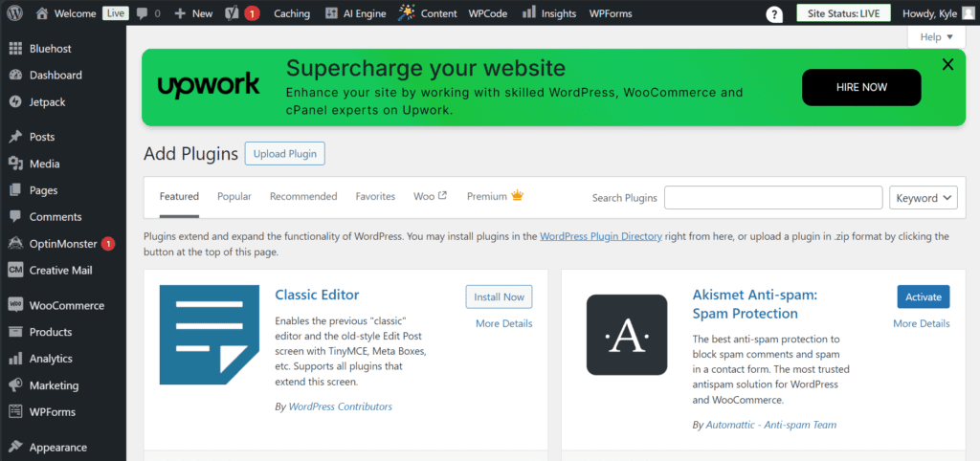Activate the Akismet Anti-spam plugin
This screenshot has width=980, height=461.
point(924,296)
